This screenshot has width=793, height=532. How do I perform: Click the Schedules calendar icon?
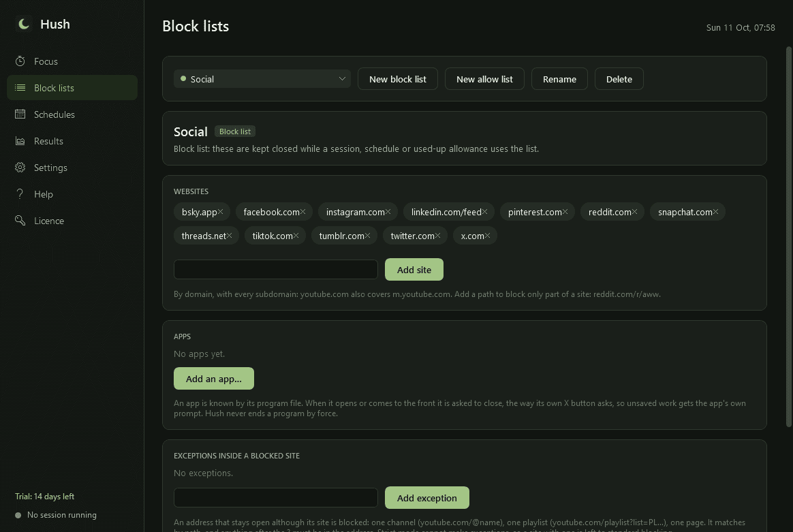(x=20, y=114)
